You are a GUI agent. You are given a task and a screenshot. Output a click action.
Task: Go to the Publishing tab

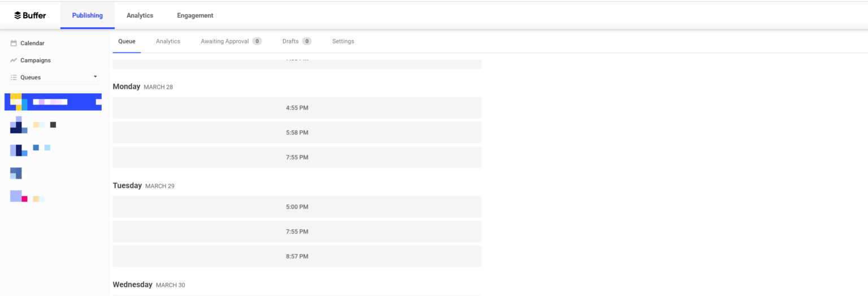click(88, 15)
